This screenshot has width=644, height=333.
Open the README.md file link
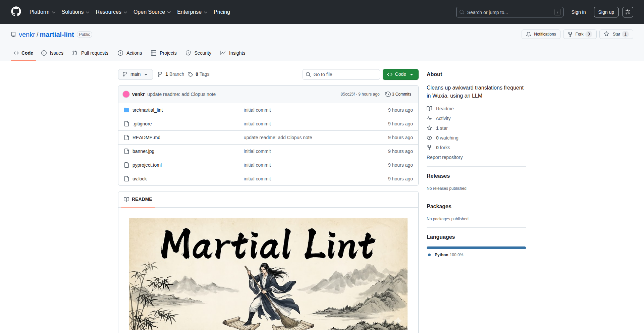146,137
